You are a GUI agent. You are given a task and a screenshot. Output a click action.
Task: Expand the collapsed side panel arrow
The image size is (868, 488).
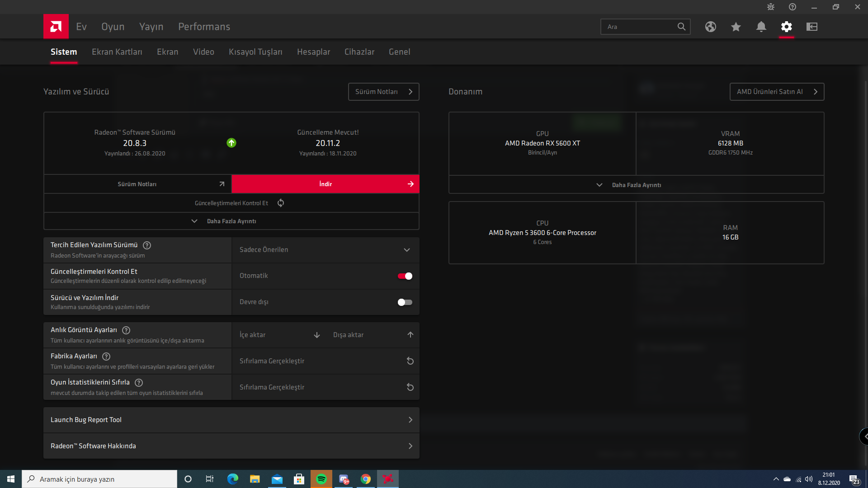tap(864, 436)
